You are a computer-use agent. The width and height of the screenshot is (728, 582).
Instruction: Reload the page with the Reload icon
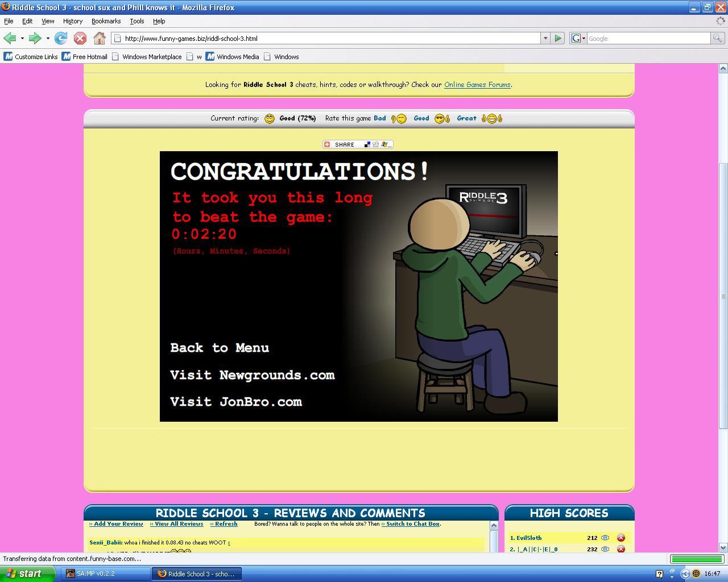tap(61, 38)
